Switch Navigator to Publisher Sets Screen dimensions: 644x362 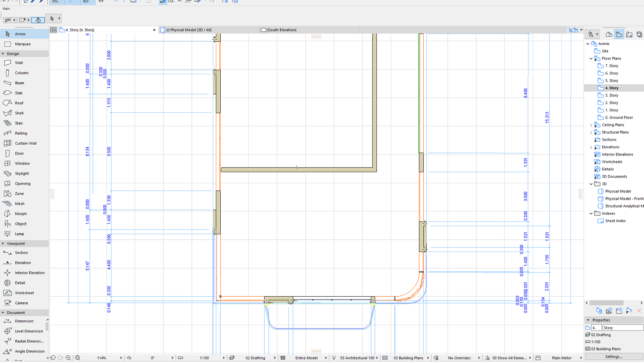click(639, 34)
